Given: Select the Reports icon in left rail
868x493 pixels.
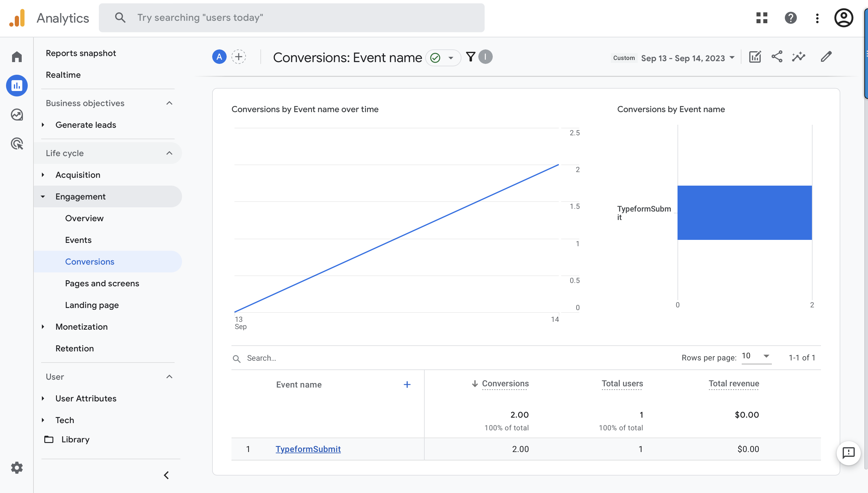Looking at the screenshot, I should coord(17,85).
